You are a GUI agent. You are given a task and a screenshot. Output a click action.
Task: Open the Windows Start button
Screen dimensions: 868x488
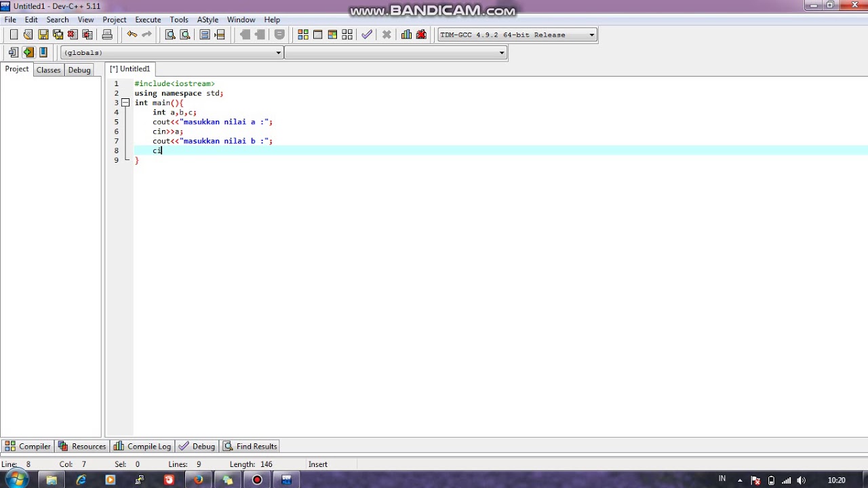[16, 480]
